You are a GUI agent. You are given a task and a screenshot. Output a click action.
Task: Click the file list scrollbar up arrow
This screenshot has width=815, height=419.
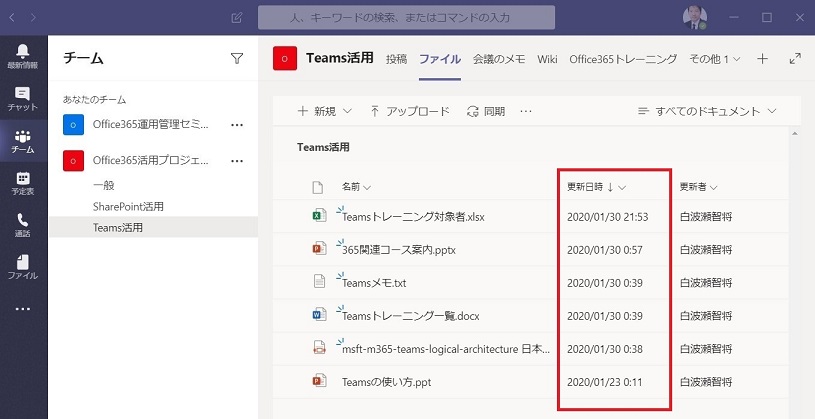pos(794,134)
